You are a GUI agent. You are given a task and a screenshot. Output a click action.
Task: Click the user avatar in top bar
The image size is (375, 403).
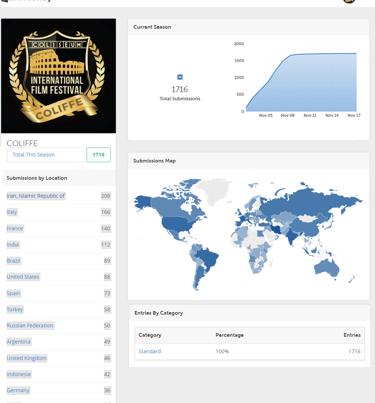tap(349, 1)
